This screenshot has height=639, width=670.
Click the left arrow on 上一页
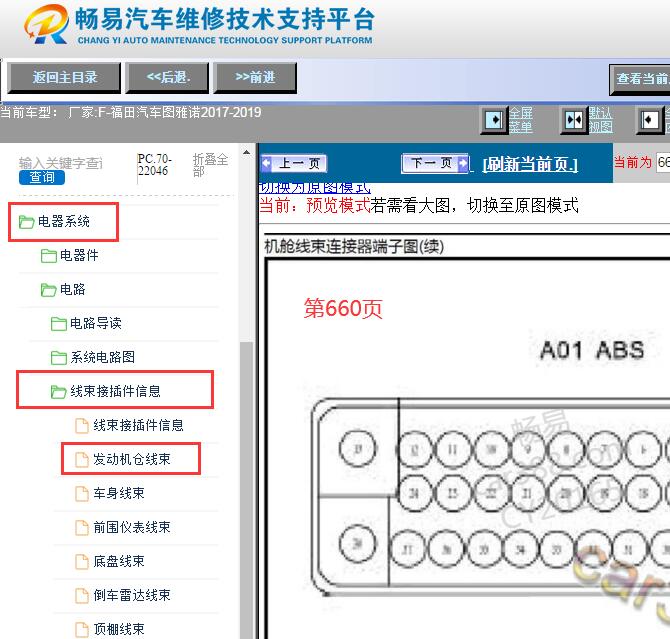click(x=266, y=163)
